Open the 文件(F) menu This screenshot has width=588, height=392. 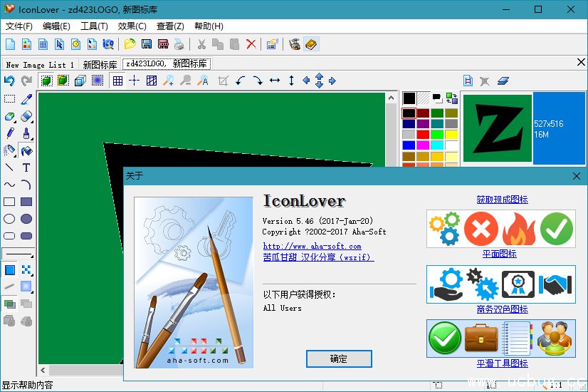click(x=19, y=26)
